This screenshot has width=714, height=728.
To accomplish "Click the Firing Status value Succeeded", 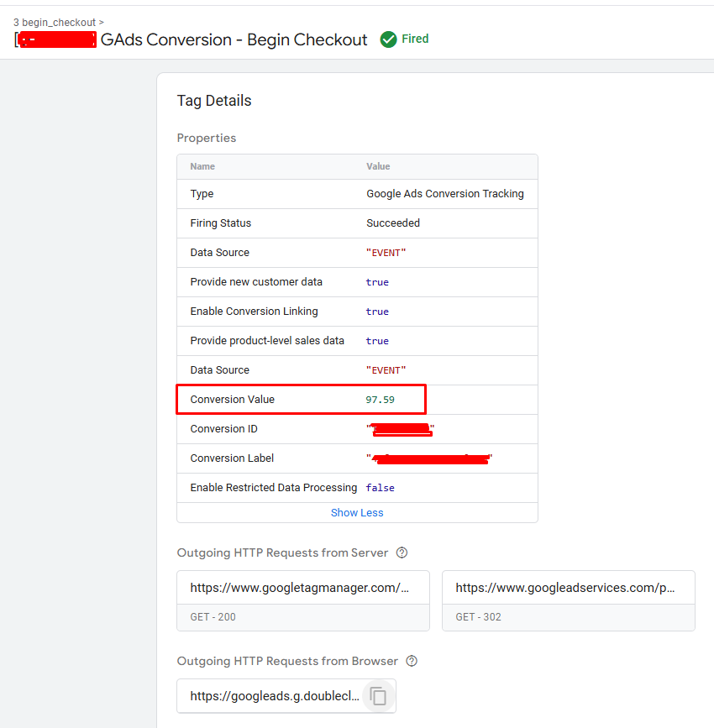I will [393, 223].
